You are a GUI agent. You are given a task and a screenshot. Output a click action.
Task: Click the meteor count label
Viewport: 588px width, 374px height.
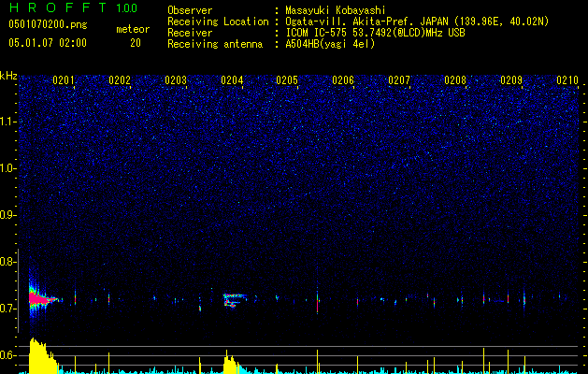tap(133, 29)
